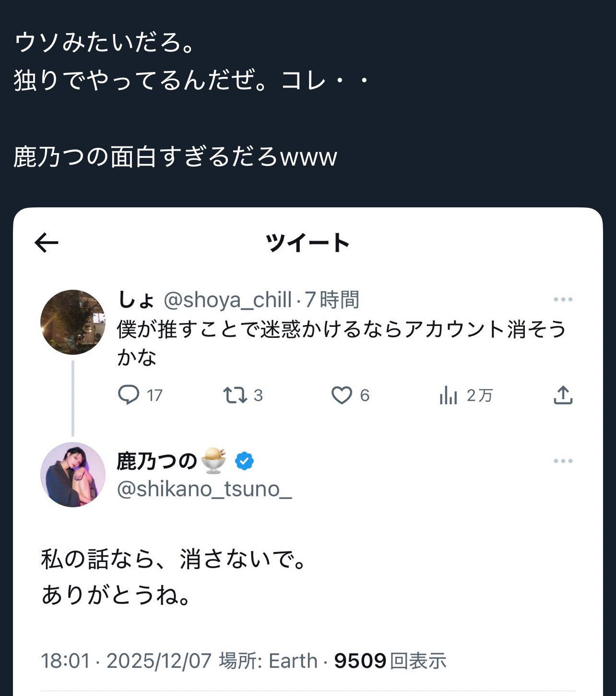Open the @shikano_tsuno_ handle link

(204, 489)
